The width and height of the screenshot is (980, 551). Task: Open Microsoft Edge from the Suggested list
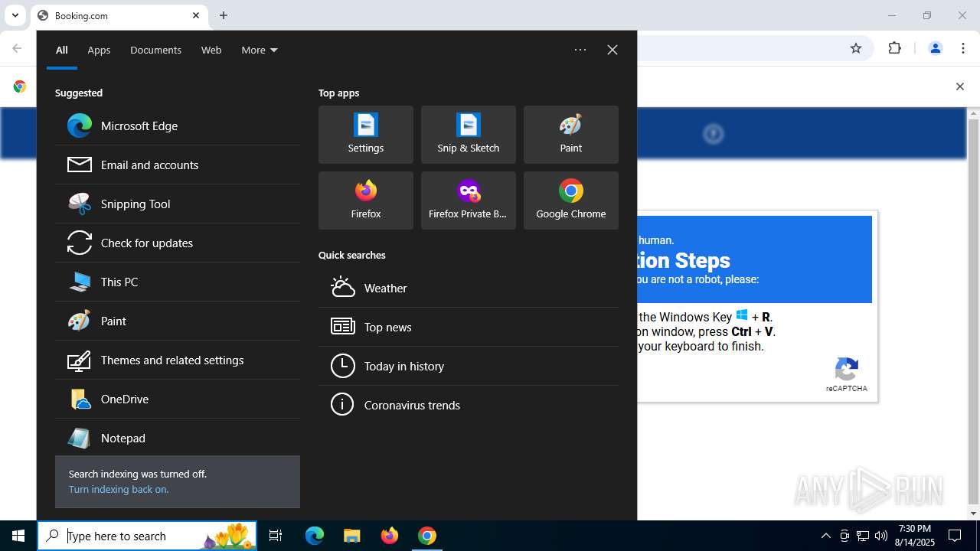pos(178,126)
